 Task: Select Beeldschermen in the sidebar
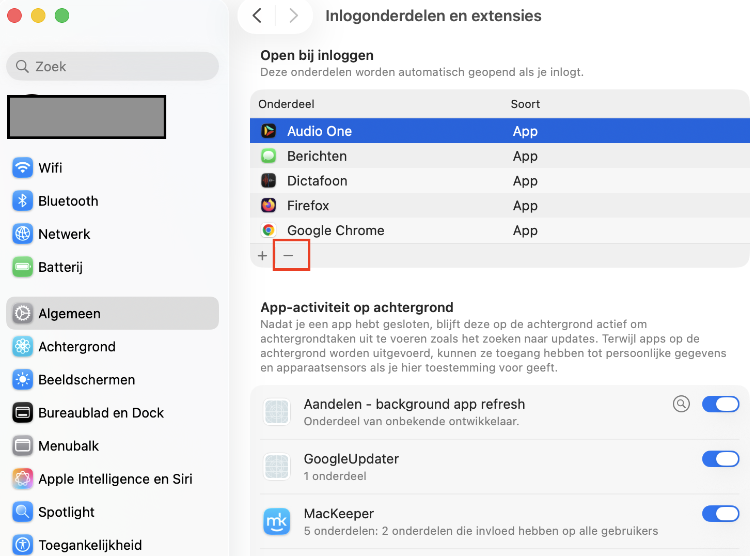86,379
